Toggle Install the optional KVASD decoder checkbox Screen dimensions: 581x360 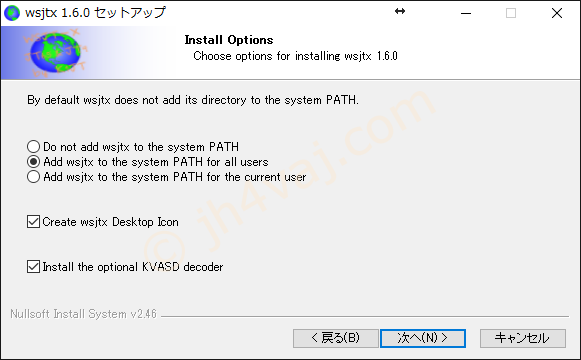(33, 267)
